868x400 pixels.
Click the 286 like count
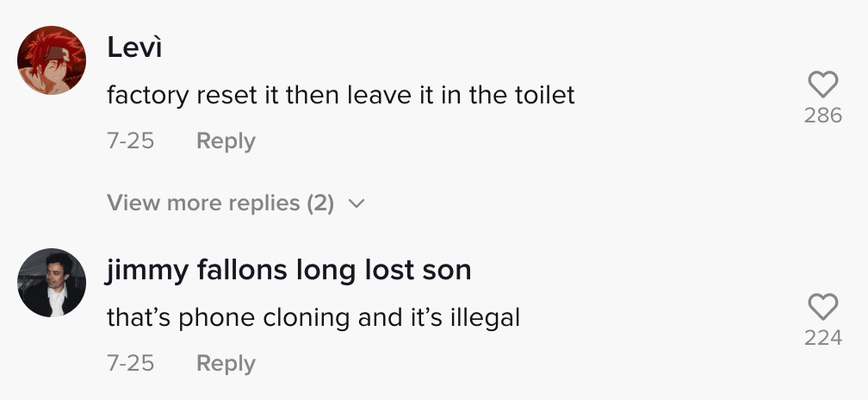click(x=823, y=116)
